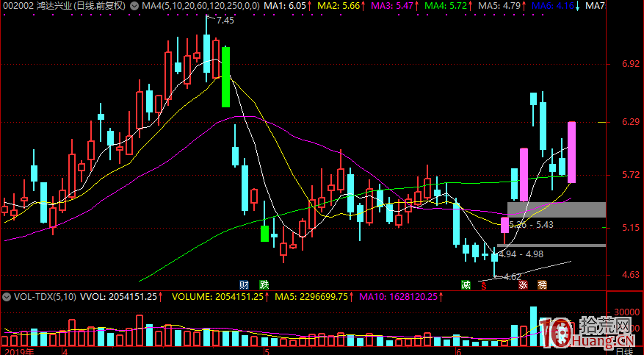644x355 pixels.
Task: Select the volume MA5: 2296699.75 value
Action: tap(311, 296)
